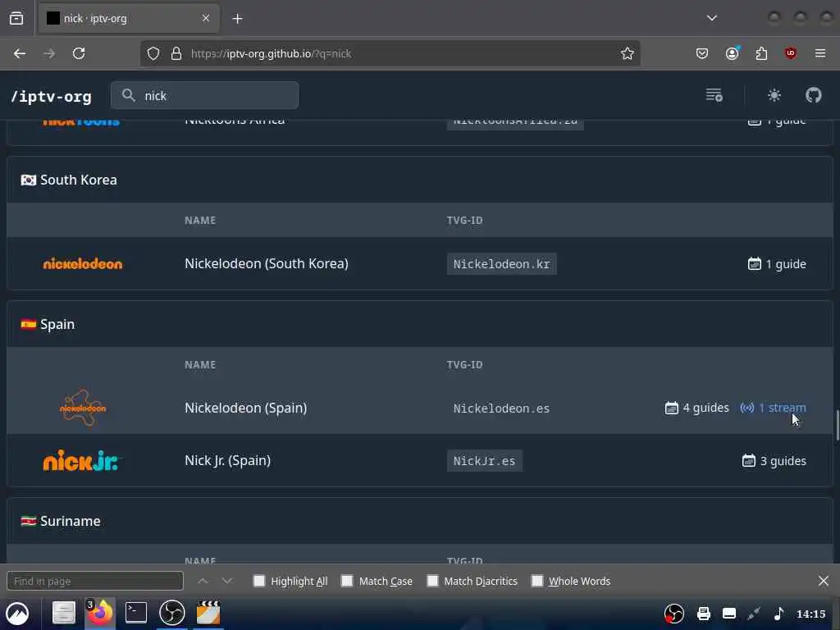The image size is (840, 630).
Task: Enable Highlight All checkbox
Action: pyautogui.click(x=259, y=581)
